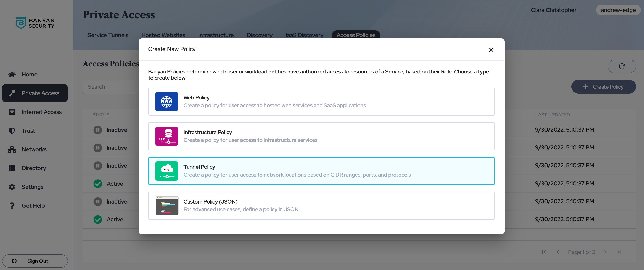
Task: Click the Sign Out button
Action: click(x=35, y=261)
